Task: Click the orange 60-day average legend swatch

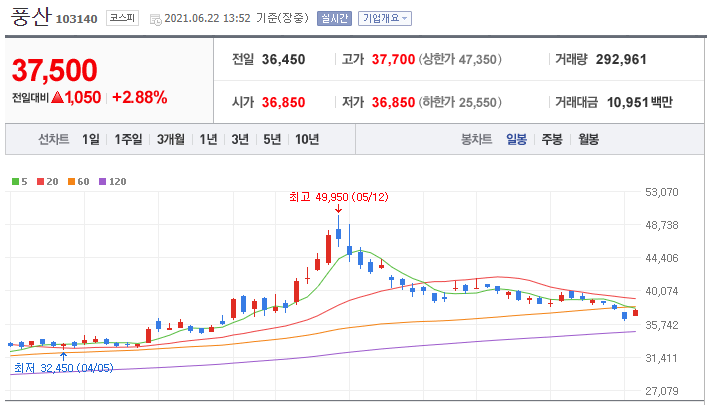Action: point(71,182)
